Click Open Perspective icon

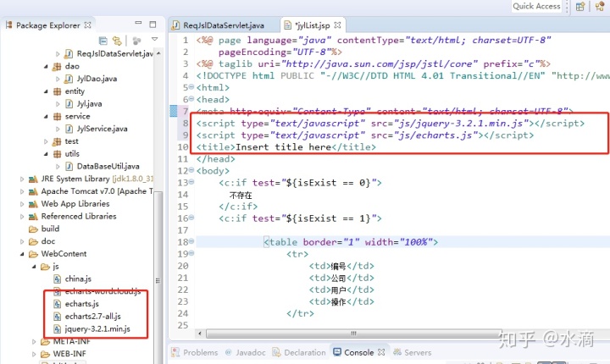click(580, 6)
